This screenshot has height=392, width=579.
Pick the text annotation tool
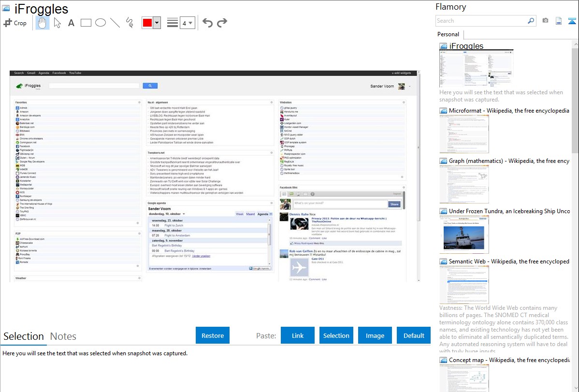[71, 23]
